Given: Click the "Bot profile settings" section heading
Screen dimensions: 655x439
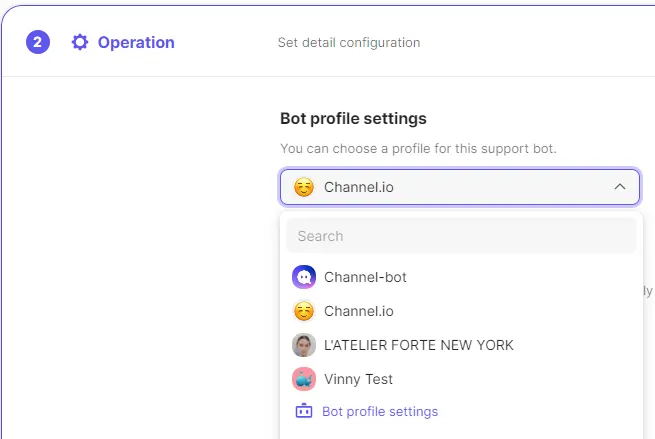Looking at the screenshot, I should pyautogui.click(x=353, y=118).
